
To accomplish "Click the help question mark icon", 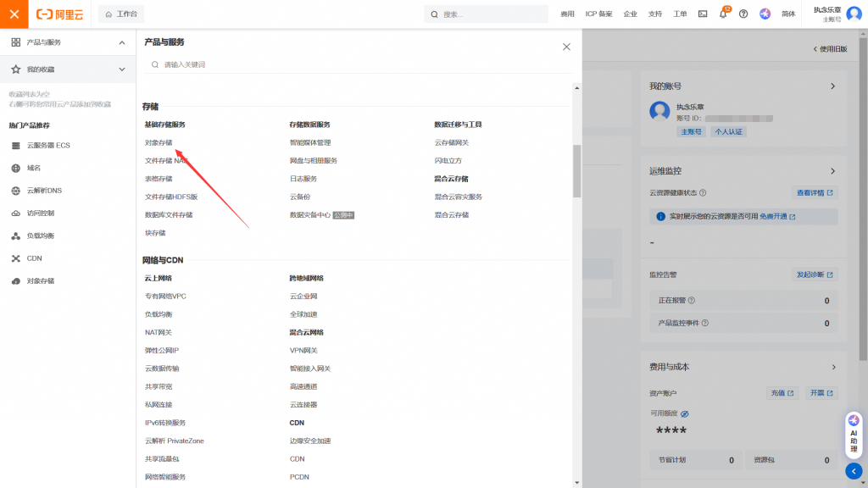I will (743, 14).
